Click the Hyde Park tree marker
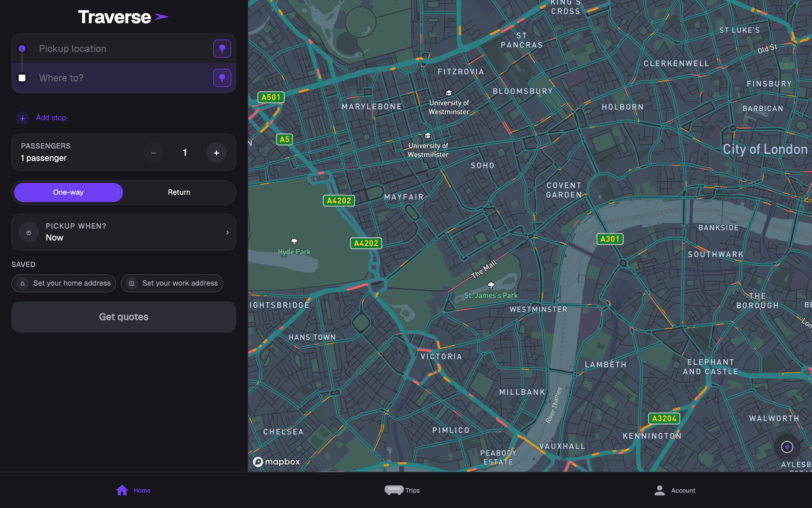 point(294,242)
